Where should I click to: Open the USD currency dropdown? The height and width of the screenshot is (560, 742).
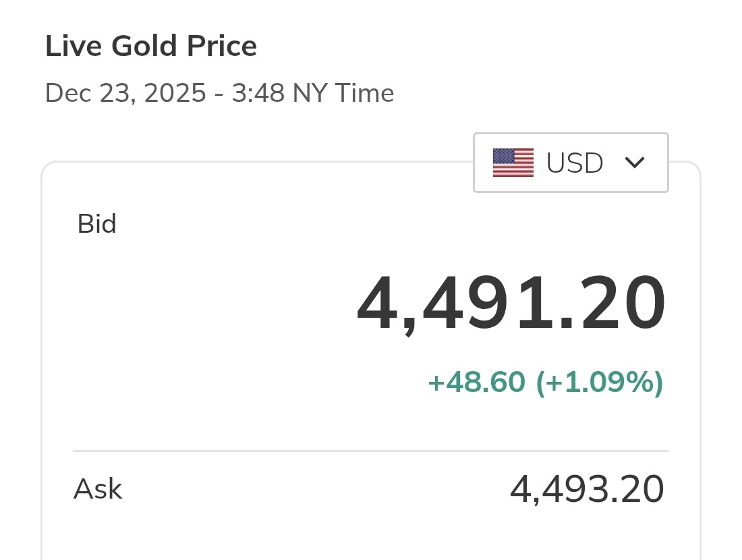point(571,163)
